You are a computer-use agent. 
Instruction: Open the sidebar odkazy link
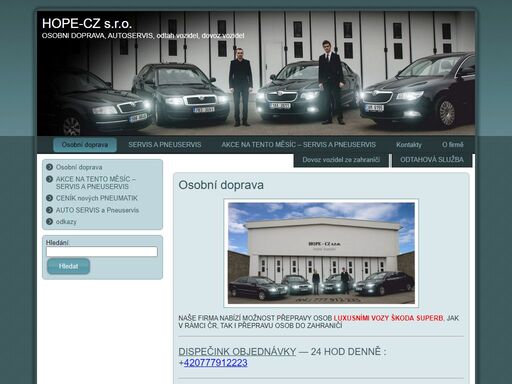click(66, 222)
